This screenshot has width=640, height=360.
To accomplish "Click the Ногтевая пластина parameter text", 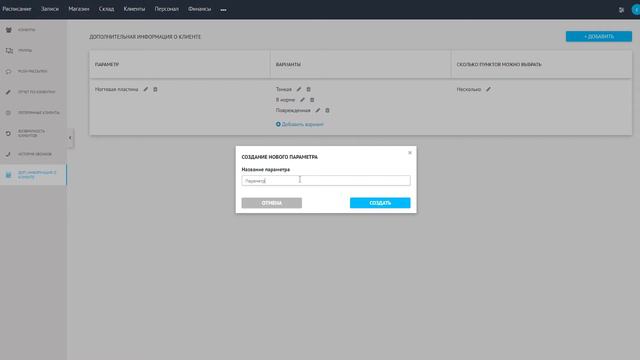I will 116,89.
